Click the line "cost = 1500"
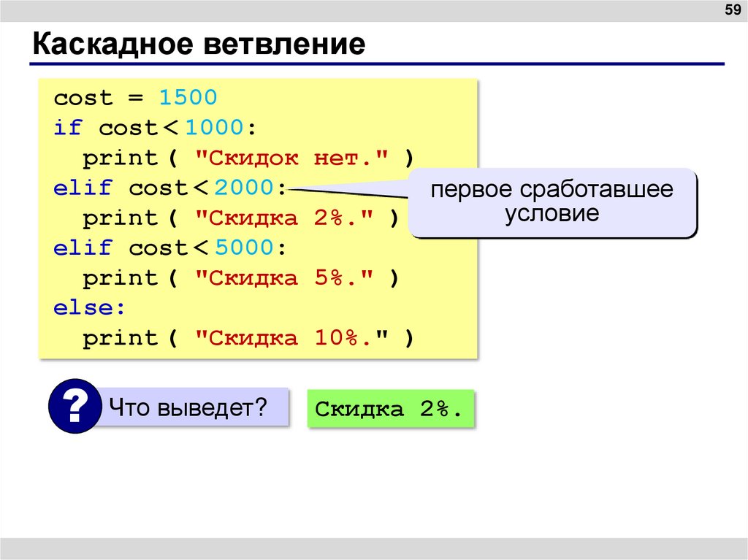 pyautogui.click(x=135, y=96)
